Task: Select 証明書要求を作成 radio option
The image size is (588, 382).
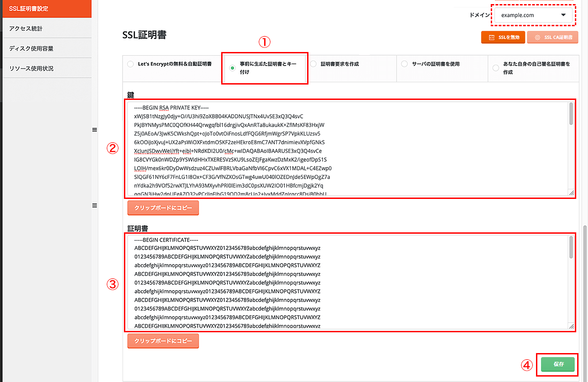Action: click(313, 64)
